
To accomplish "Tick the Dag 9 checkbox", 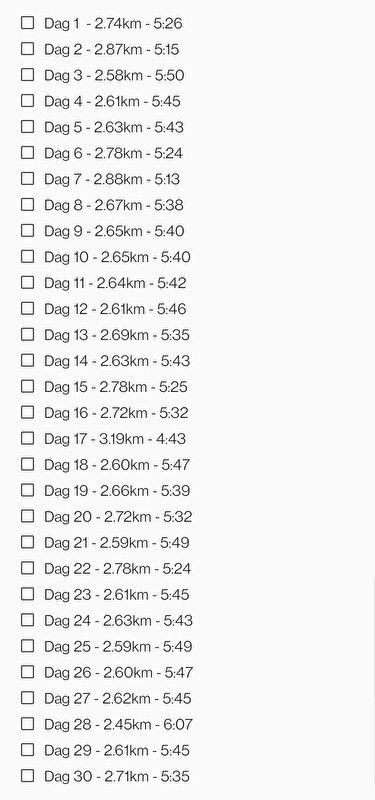I will point(28,231).
